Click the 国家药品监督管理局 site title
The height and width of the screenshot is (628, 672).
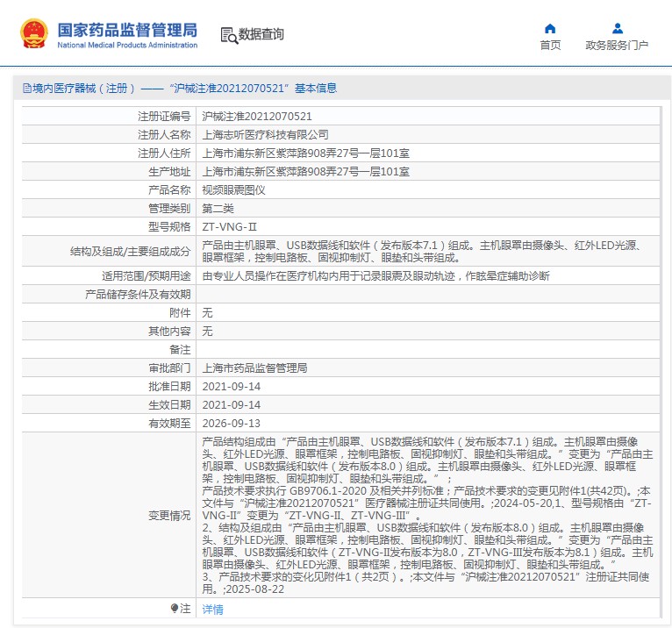[x=127, y=29]
